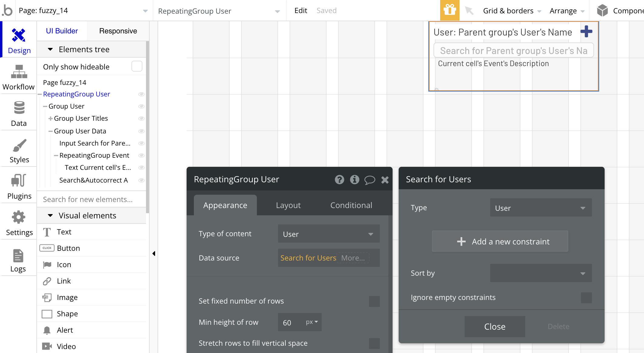
Task: Click the Close button in search panel
Action: (x=495, y=327)
